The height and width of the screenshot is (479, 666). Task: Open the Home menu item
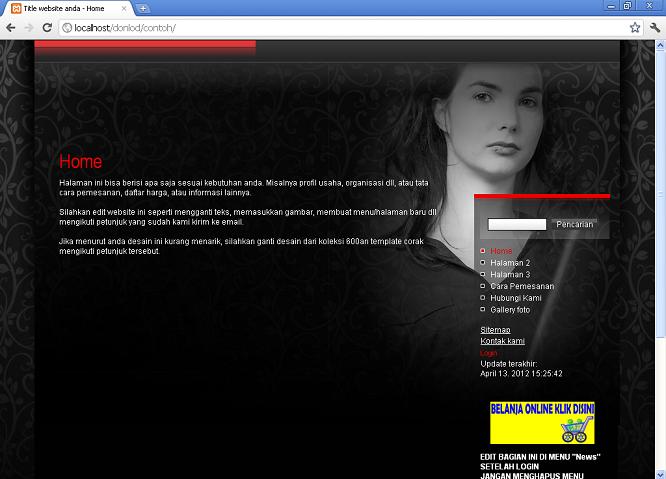pyautogui.click(x=501, y=251)
